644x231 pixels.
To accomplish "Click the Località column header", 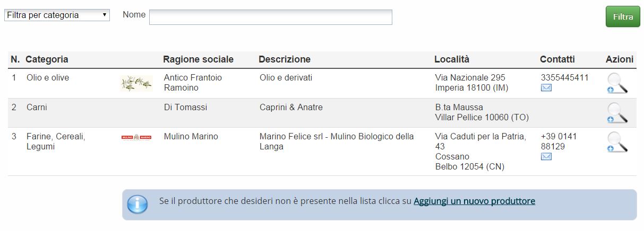I will click(452, 59).
